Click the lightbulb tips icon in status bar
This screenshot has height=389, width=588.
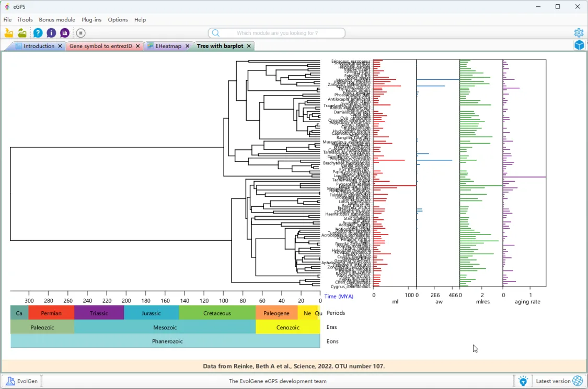[523, 381]
